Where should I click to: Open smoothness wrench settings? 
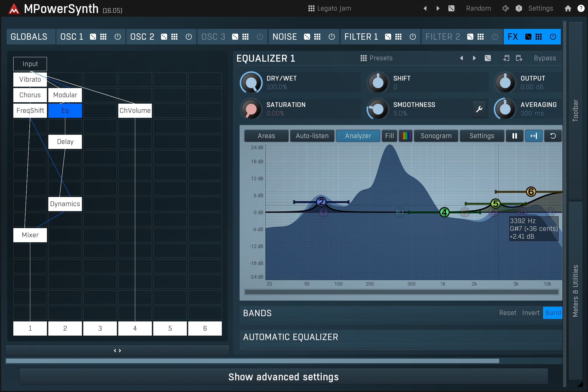coord(479,109)
